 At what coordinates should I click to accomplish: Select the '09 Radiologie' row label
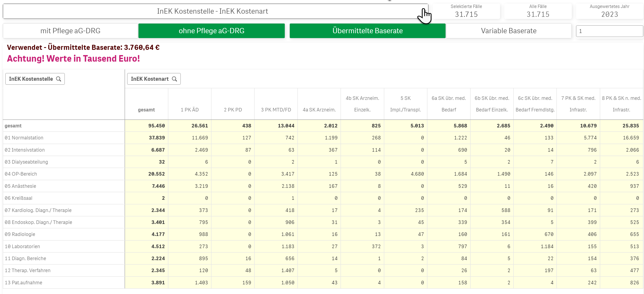click(x=20, y=234)
